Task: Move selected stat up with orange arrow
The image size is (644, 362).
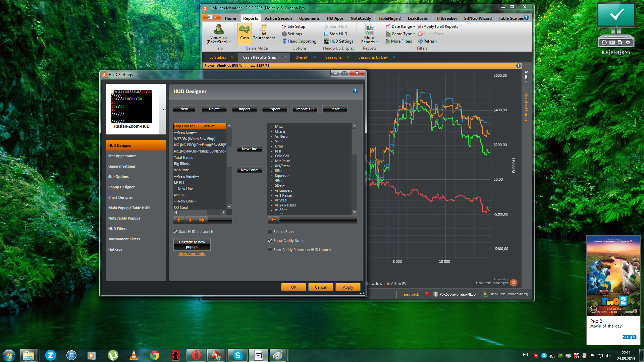Action: click(x=179, y=220)
